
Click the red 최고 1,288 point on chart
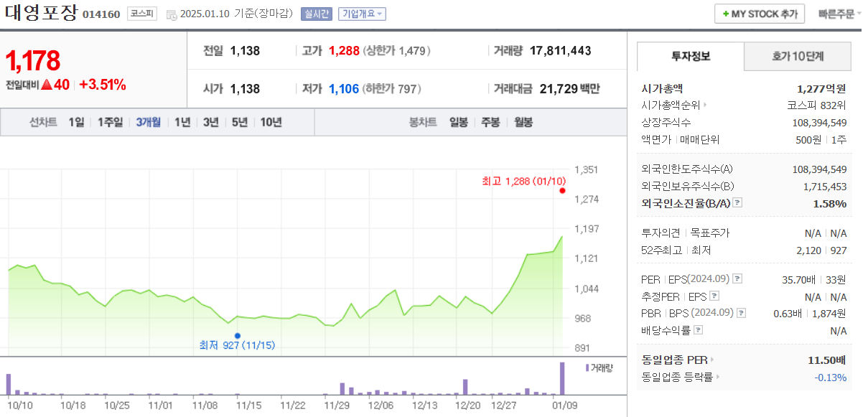click(562, 191)
